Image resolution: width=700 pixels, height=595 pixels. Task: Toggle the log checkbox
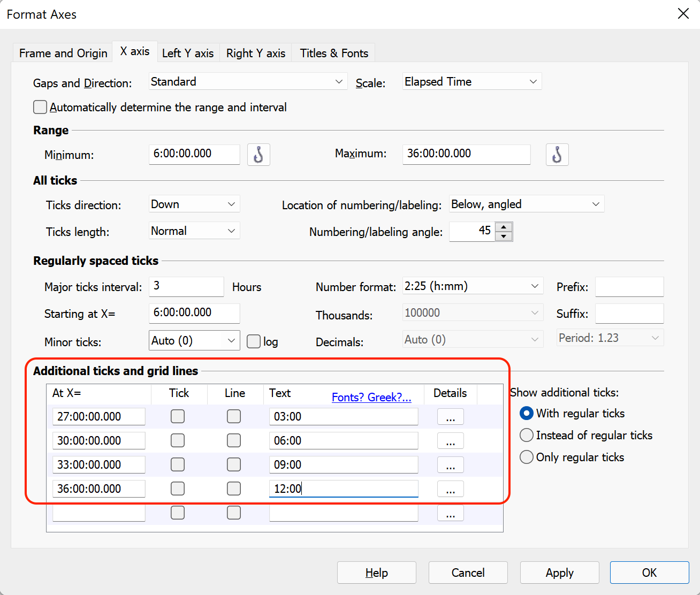pos(254,341)
